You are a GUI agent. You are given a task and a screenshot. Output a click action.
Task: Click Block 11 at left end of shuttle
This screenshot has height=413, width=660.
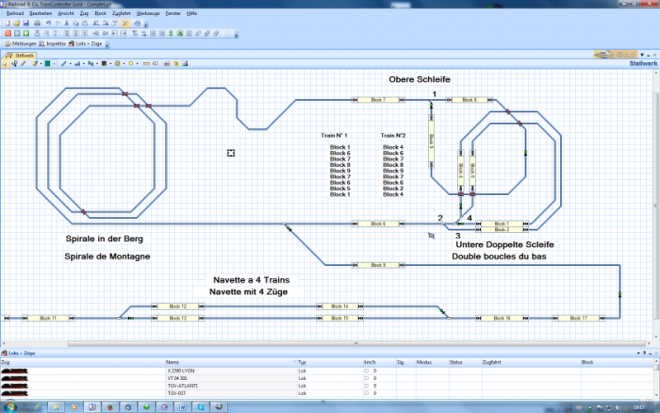point(48,318)
